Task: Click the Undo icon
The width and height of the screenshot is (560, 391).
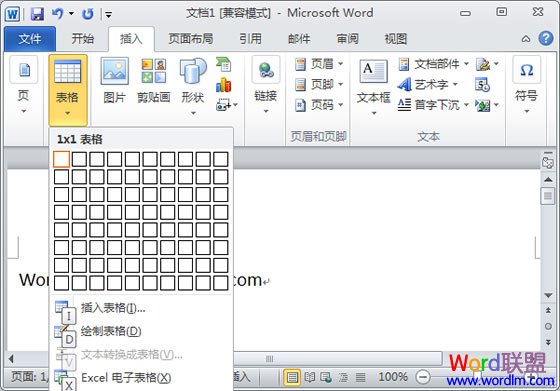Action: coord(57,14)
